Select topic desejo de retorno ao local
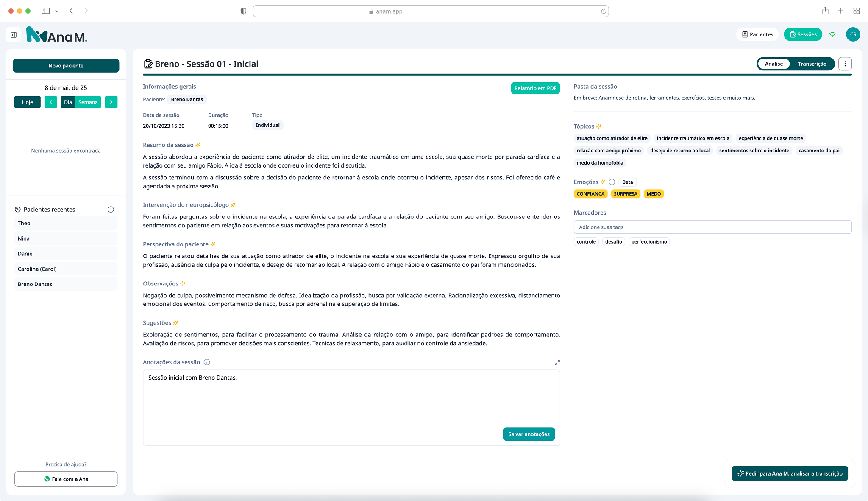Screen dimensions: 868x501 pyautogui.click(x=680, y=151)
